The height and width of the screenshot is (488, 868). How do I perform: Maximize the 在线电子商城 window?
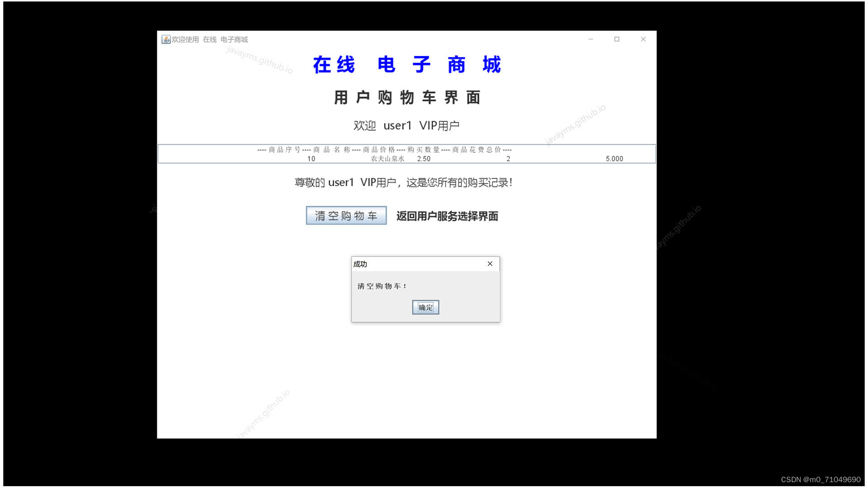point(617,39)
